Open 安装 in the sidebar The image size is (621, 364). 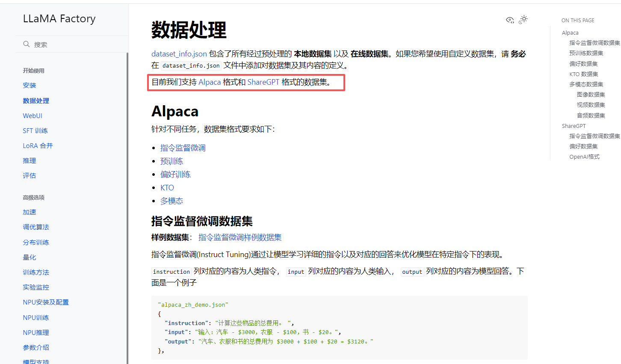[x=30, y=86]
